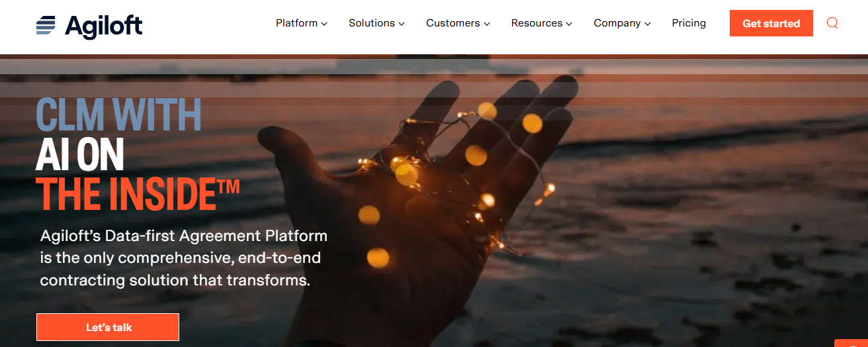Open the Company navigation menu
Screen dimensions: 868x347
622,23
